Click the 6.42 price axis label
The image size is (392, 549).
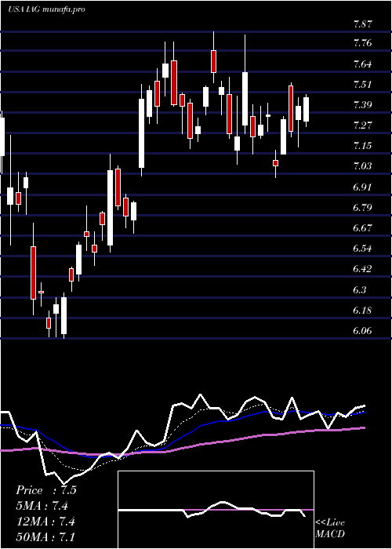coord(363,269)
